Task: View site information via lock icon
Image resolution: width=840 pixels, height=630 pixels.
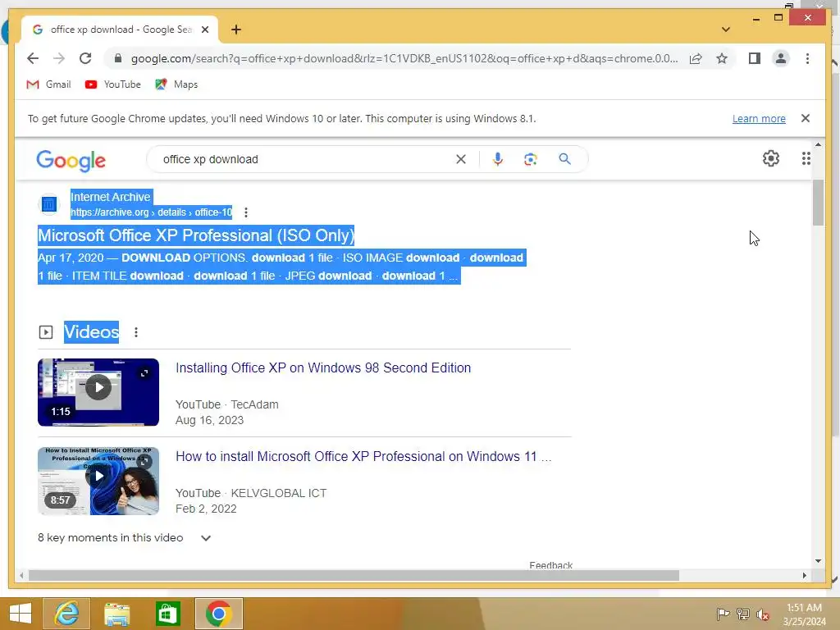Action: tap(118, 58)
